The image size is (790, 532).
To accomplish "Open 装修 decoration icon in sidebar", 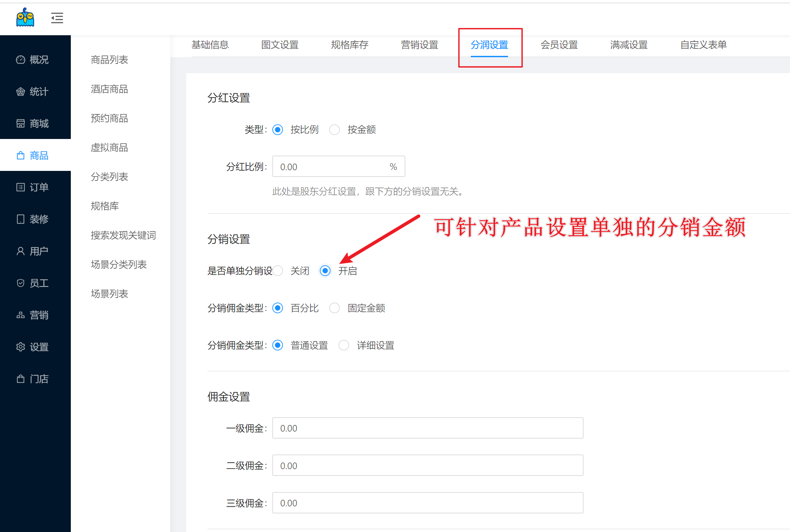I will pyautogui.click(x=21, y=219).
